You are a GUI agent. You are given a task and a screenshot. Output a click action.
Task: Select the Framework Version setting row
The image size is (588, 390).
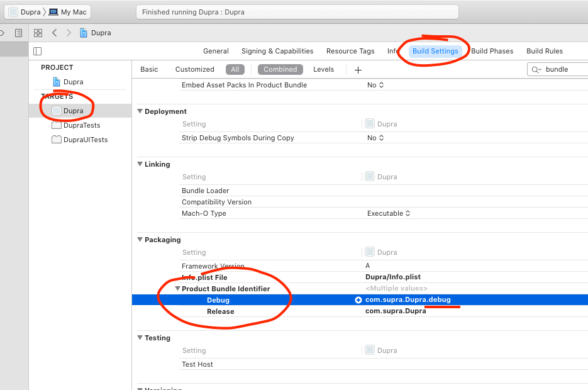(x=383, y=266)
